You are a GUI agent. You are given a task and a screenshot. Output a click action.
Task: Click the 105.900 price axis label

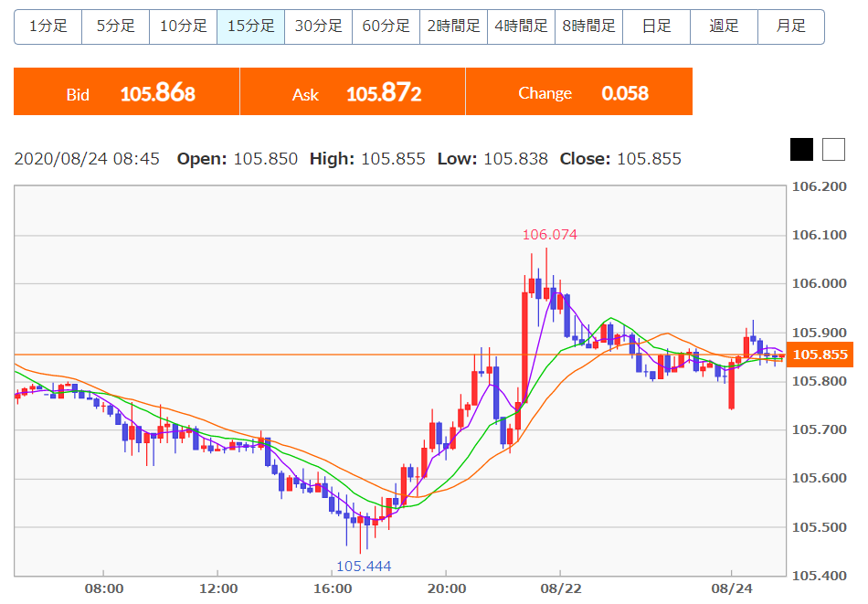[820, 333]
